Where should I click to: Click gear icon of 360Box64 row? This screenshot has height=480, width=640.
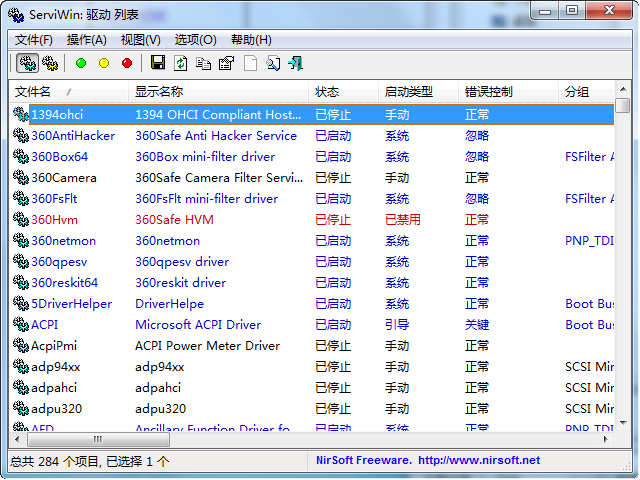20,157
